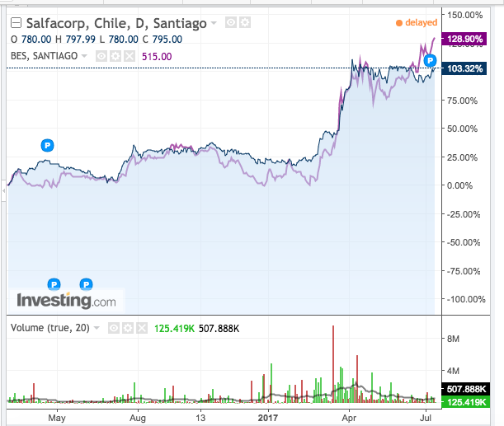The image size is (504, 426).
Task: Click the P marker near 103.32% line
Action: (430, 60)
